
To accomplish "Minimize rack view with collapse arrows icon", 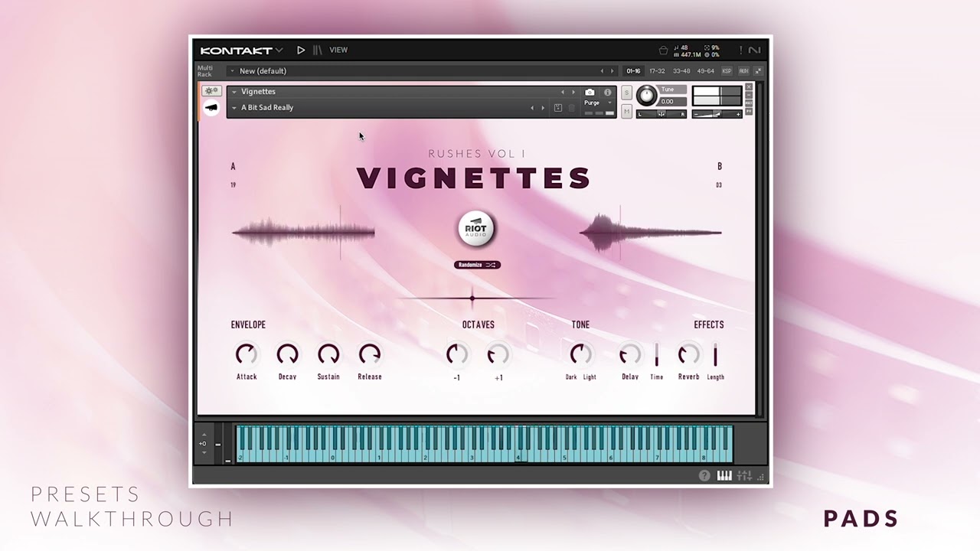I will [758, 71].
